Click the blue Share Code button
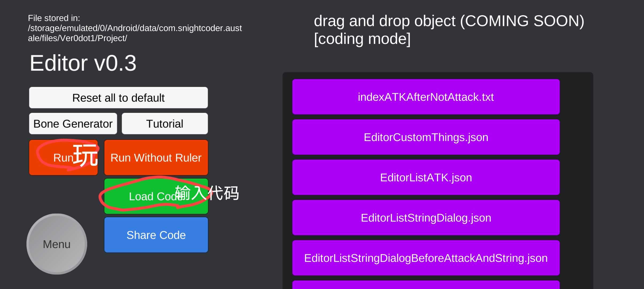This screenshot has height=289, width=644. [156, 235]
